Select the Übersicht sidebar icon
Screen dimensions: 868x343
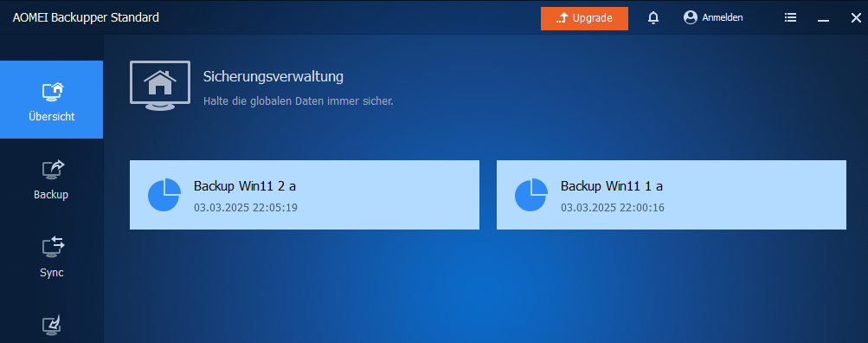pyautogui.click(x=53, y=92)
